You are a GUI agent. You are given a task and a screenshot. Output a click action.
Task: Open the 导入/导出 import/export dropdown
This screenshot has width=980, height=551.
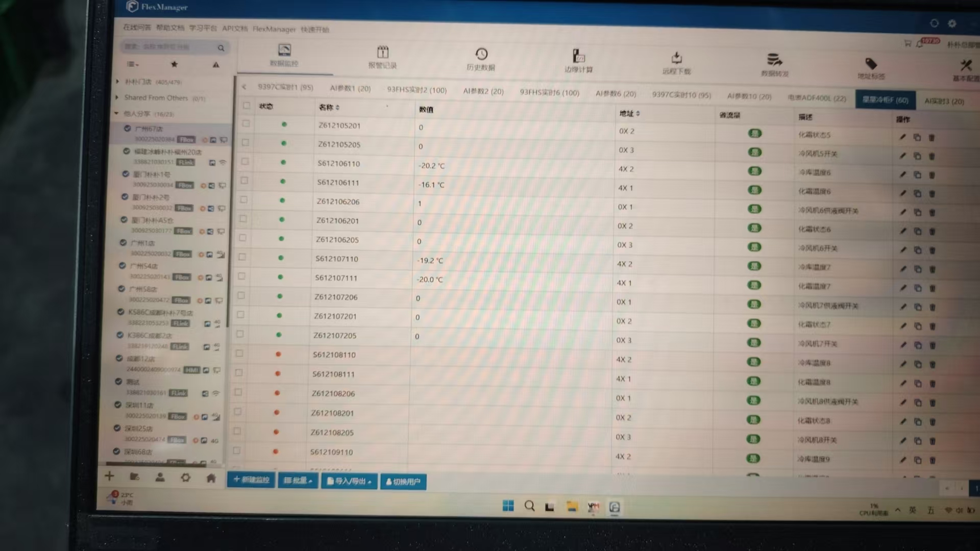click(349, 481)
